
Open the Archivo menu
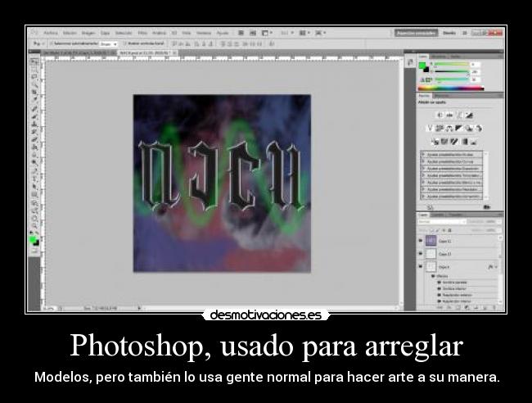tap(51, 33)
